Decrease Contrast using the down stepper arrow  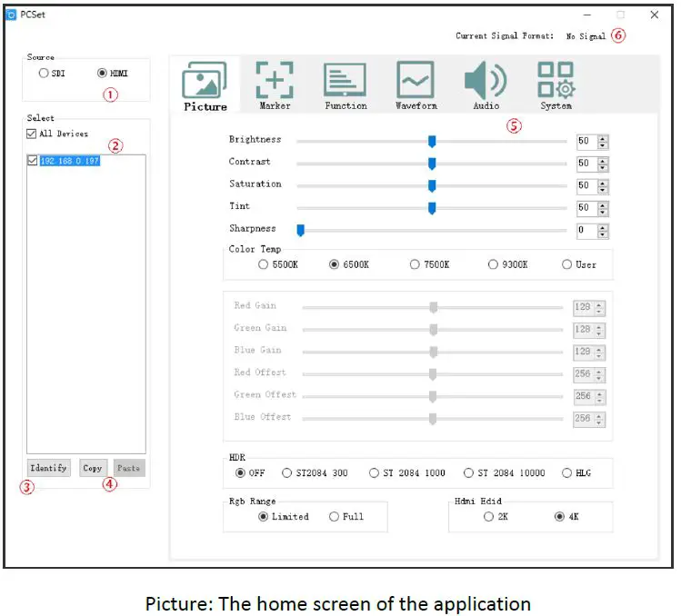point(603,167)
